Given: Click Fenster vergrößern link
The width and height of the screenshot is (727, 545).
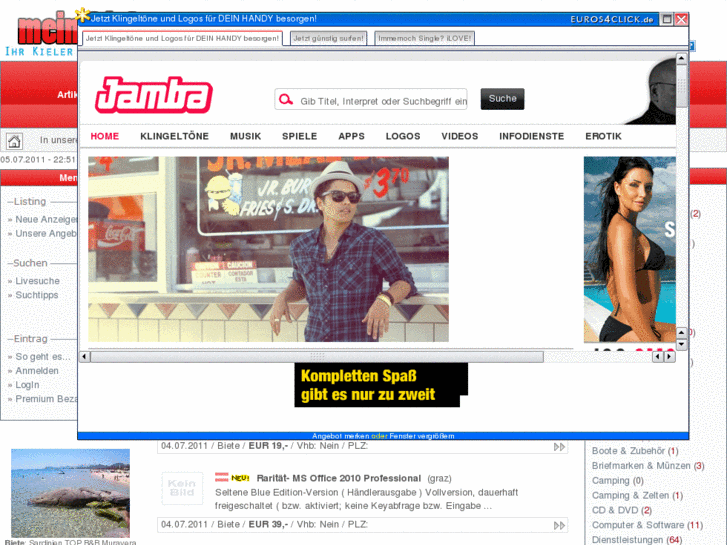Looking at the screenshot, I should pyautogui.click(x=421, y=436).
